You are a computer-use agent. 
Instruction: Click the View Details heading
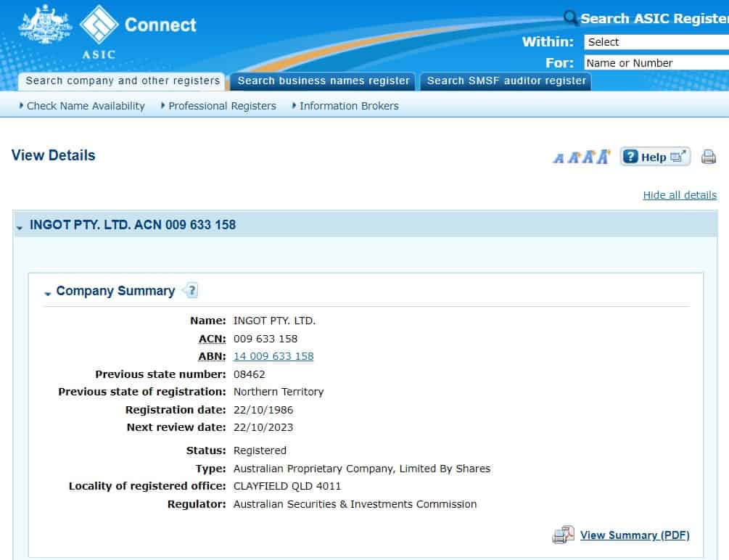(54, 155)
